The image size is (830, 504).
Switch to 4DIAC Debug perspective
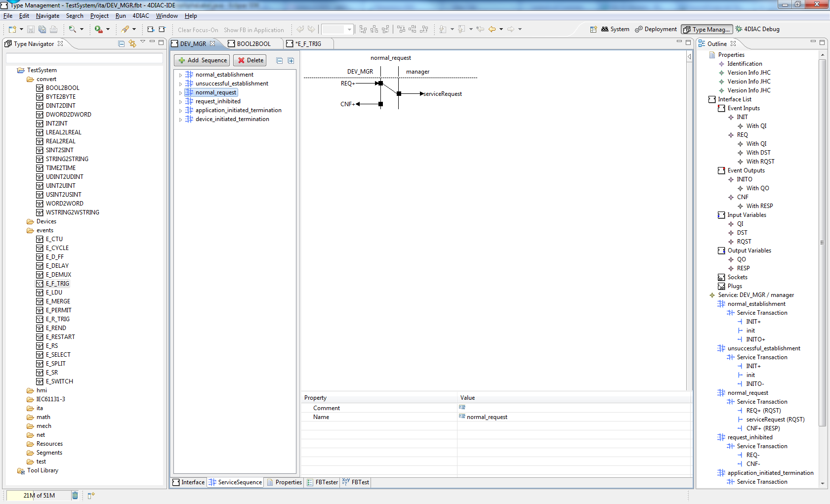point(757,29)
